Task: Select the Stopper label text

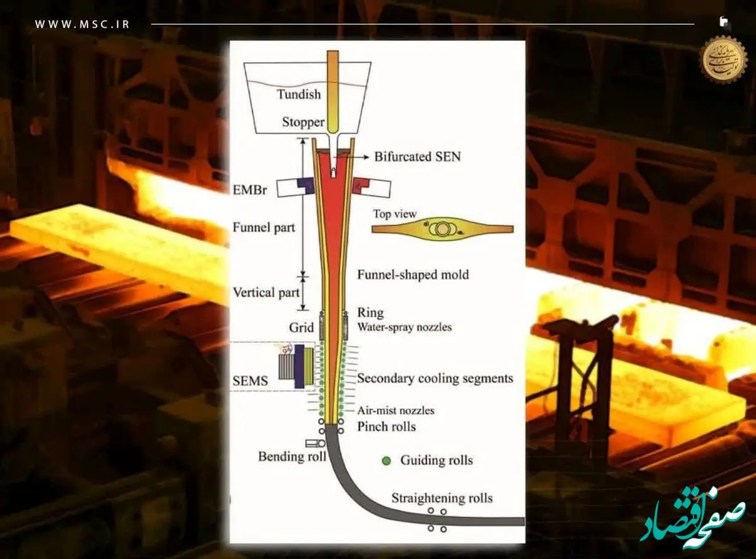Action: (303, 122)
